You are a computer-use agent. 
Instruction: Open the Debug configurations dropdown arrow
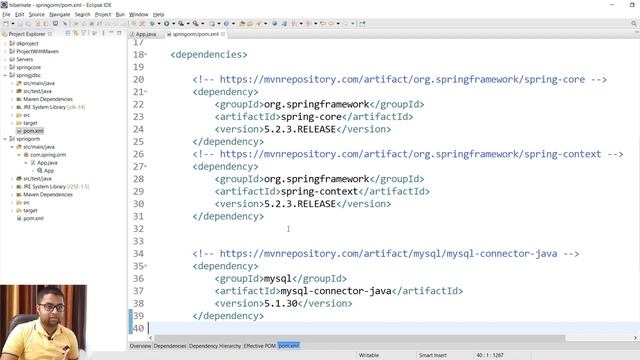(159, 24)
